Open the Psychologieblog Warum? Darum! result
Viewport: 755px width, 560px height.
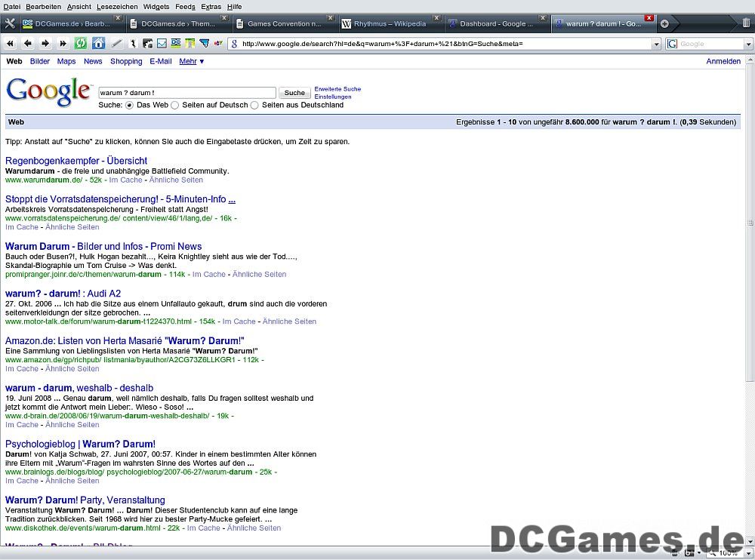81,444
